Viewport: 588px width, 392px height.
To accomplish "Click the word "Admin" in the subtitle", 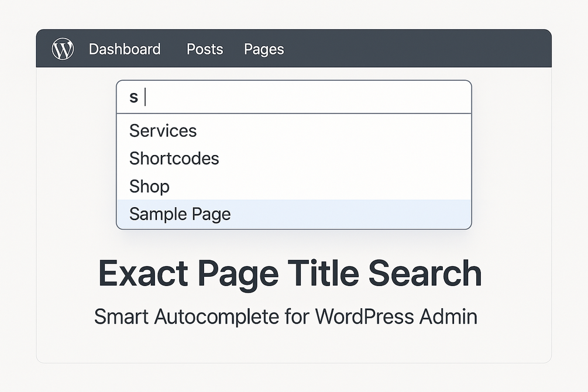I will pyautogui.click(x=449, y=317).
